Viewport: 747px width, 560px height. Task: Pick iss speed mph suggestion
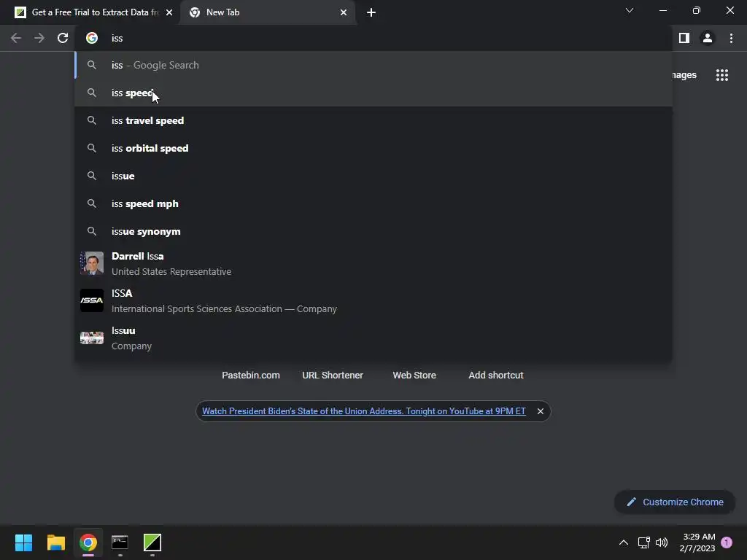[373, 203]
